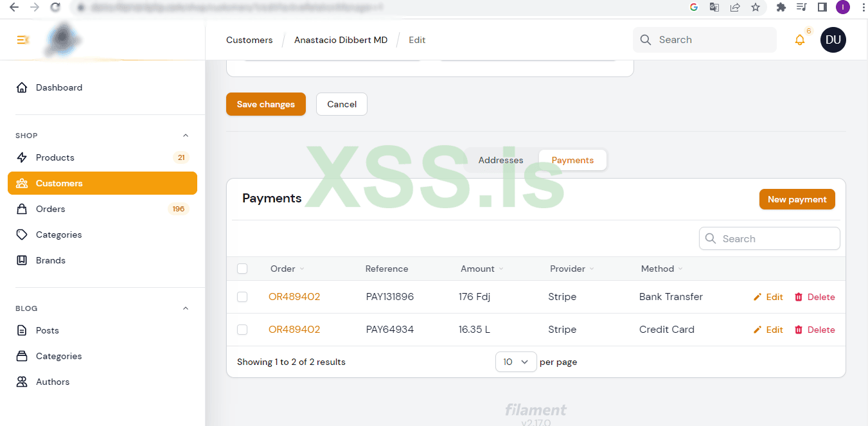This screenshot has height=426, width=868.
Task: Click the global Search field in header
Action: 705,40
